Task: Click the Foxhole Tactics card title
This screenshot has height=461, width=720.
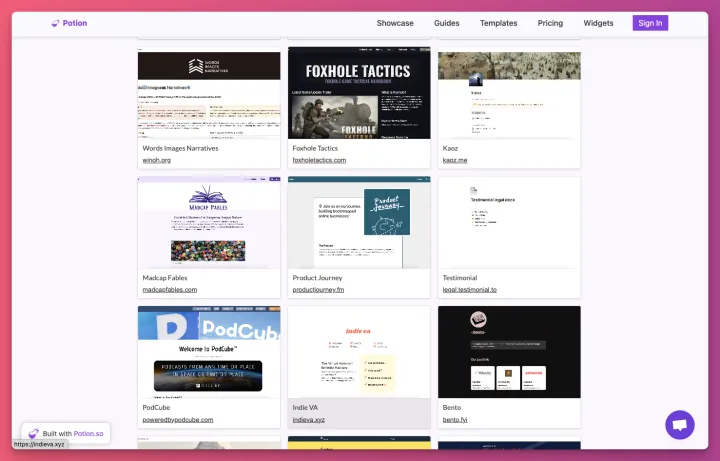Action: point(315,148)
